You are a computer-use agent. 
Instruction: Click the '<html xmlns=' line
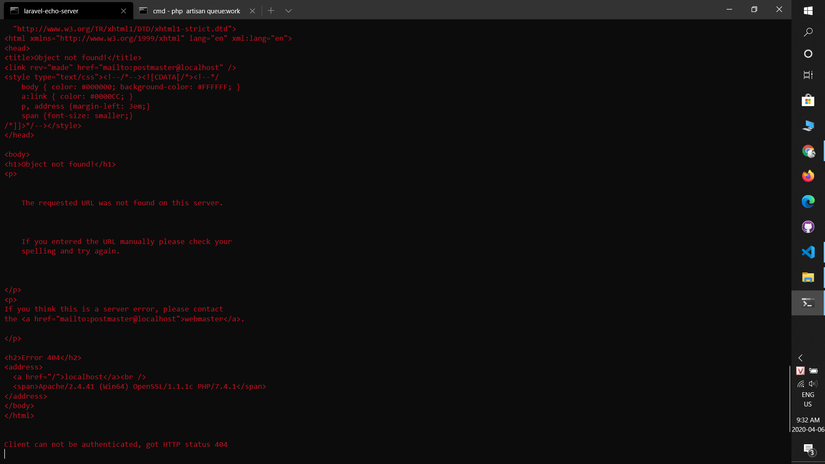point(148,38)
